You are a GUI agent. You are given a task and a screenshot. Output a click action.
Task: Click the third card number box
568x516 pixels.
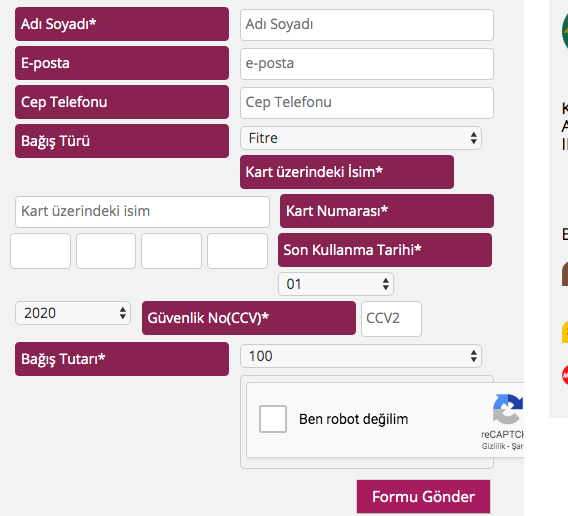[171, 251]
